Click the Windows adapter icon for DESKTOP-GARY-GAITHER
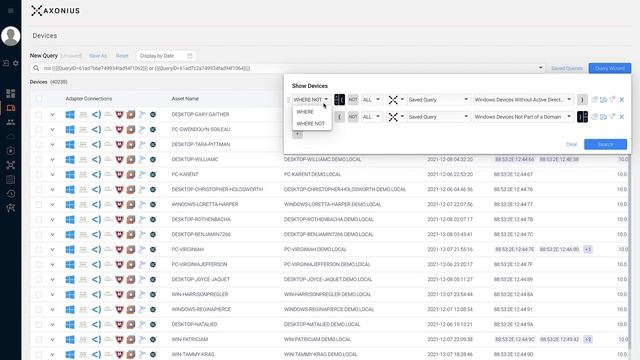The image size is (640, 360). 70,114
